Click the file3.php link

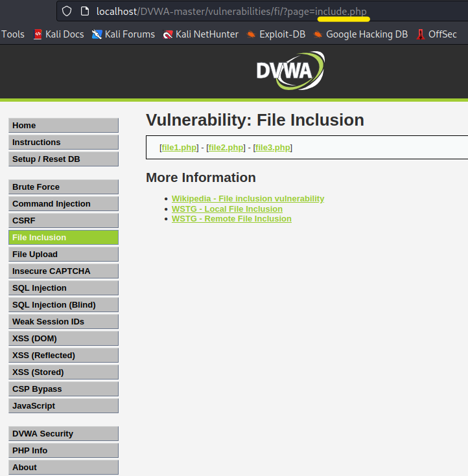pyautogui.click(x=273, y=148)
